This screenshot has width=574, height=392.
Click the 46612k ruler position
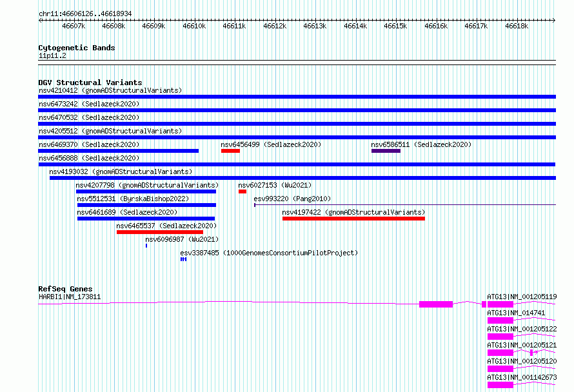pos(275,26)
